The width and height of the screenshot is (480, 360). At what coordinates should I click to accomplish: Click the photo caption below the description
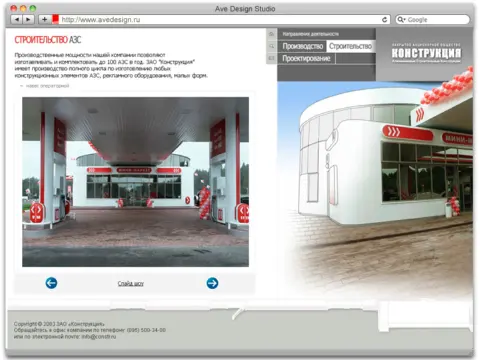47,86
